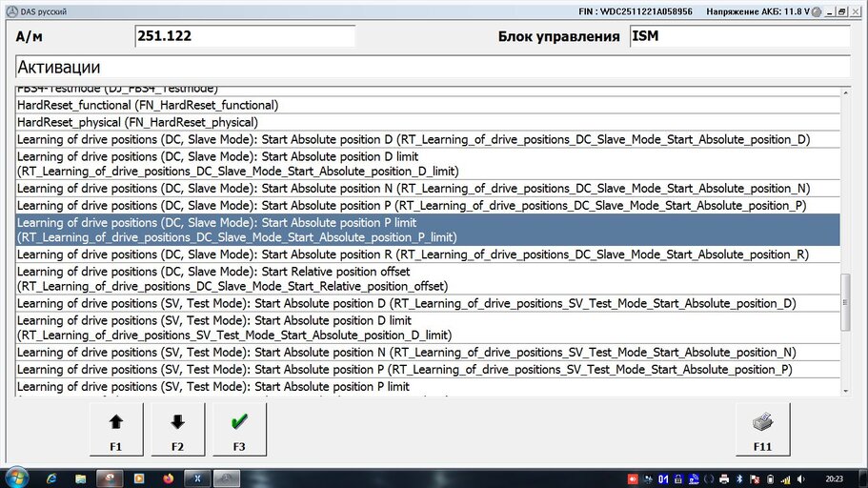Print the list with F11 printer button
The image size is (868, 488).
click(x=762, y=429)
